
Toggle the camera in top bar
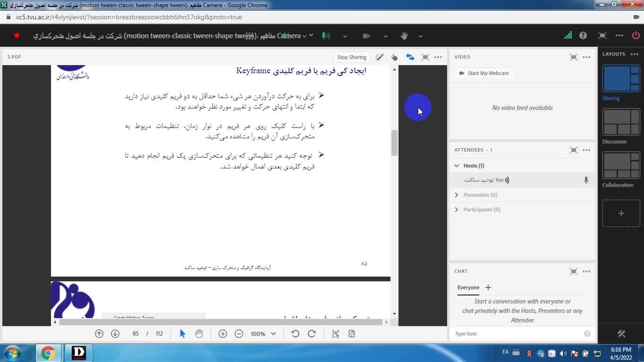(366, 36)
